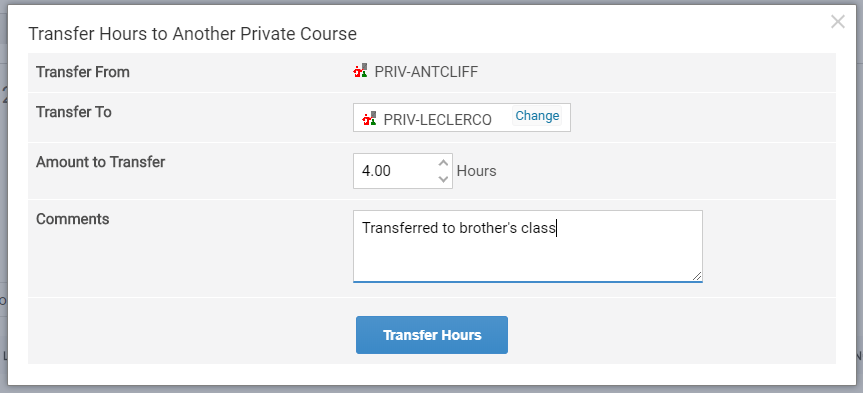Click the Change link for Transfer To
863x393 pixels.
(537, 116)
